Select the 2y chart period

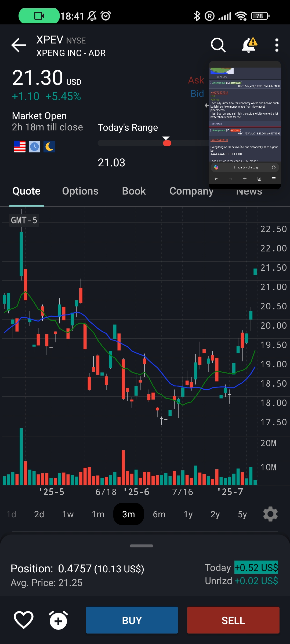pos(215,514)
